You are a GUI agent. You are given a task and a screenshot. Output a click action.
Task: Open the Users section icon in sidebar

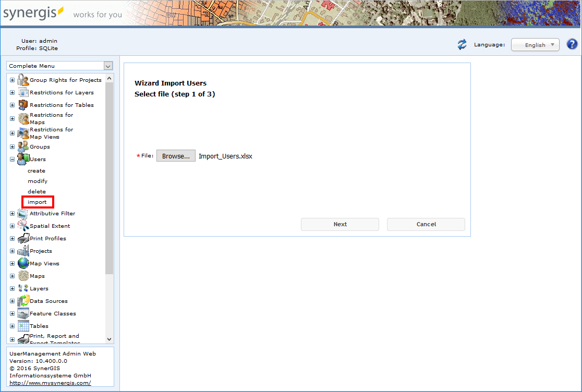(22, 159)
